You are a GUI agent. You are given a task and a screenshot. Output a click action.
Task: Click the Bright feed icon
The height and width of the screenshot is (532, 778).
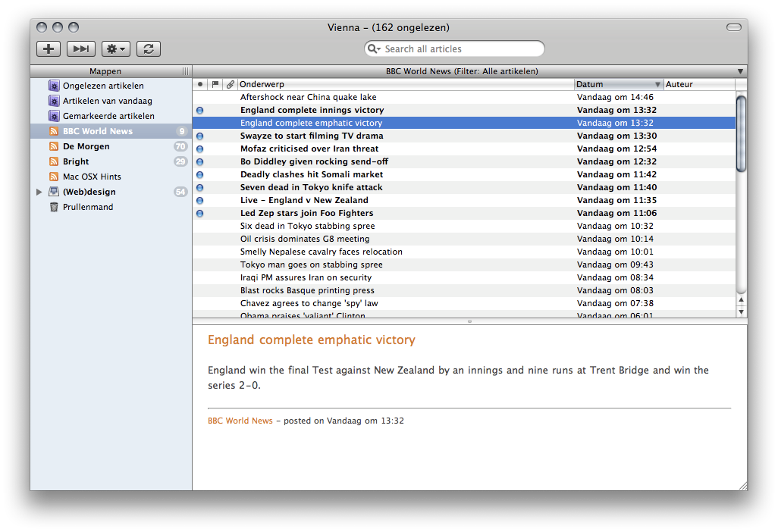tap(54, 161)
